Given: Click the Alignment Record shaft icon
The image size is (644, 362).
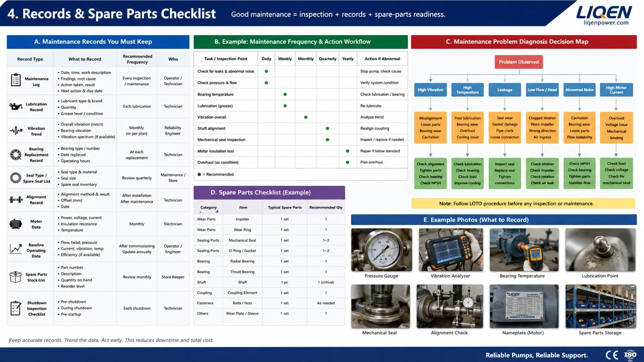Looking at the screenshot, I should 16,200.
